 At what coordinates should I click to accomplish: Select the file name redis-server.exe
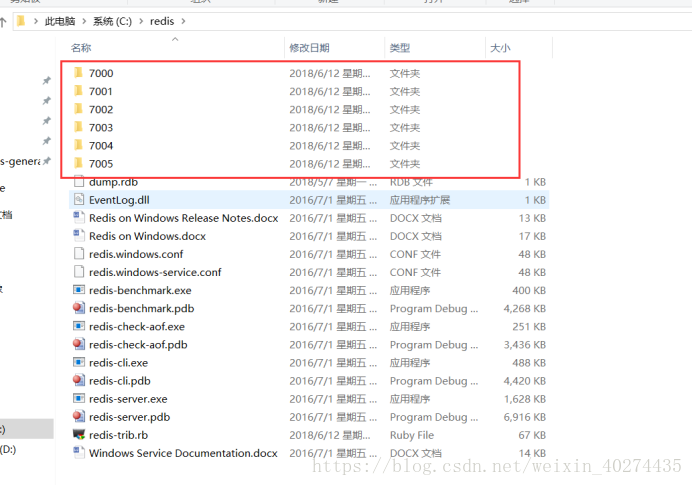click(128, 399)
